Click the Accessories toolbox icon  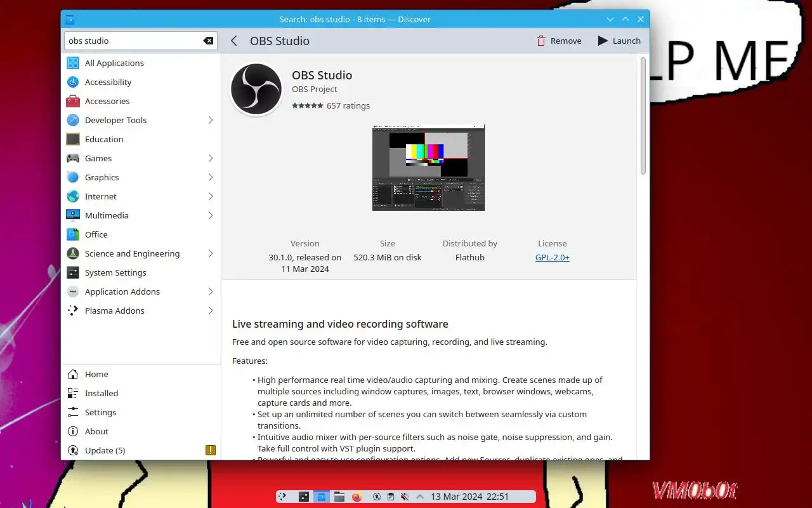pos(73,101)
